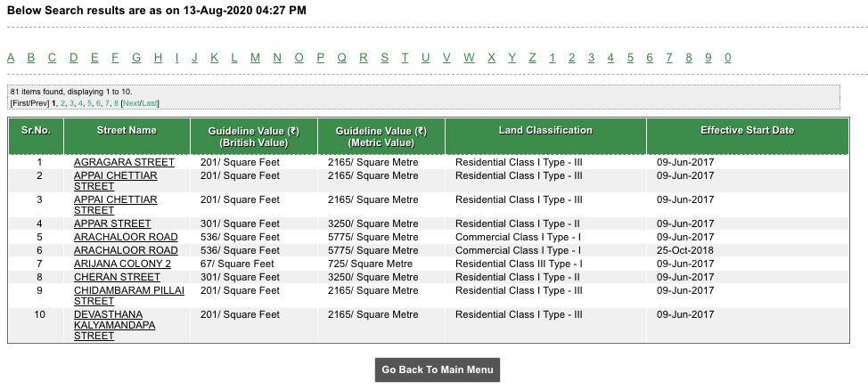Select CHERAN STREET in the table

[117, 277]
